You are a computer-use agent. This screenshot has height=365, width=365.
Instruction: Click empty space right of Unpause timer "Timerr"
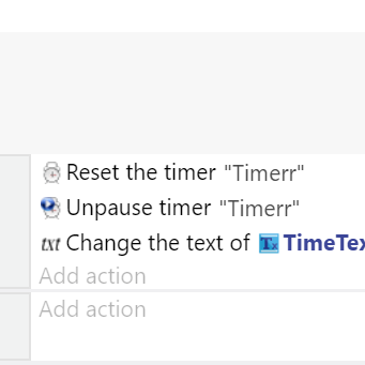tap(332, 208)
